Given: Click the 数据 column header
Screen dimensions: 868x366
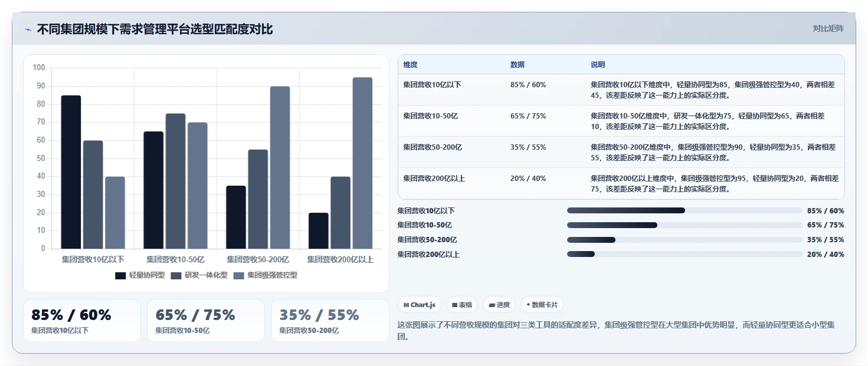Looking at the screenshot, I should (x=517, y=65).
